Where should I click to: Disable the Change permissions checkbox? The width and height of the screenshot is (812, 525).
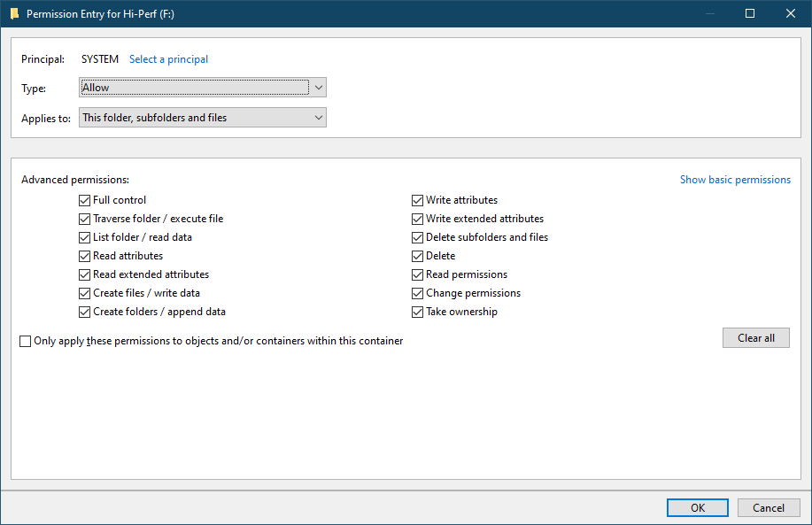tap(417, 294)
